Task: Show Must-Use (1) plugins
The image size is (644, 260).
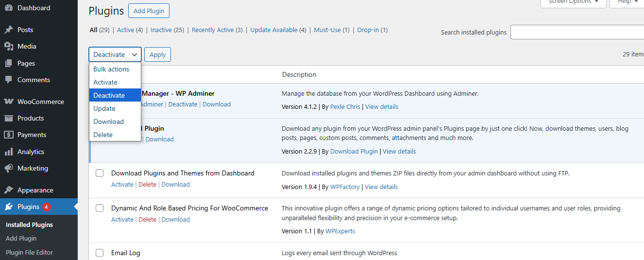Action: 332,30
